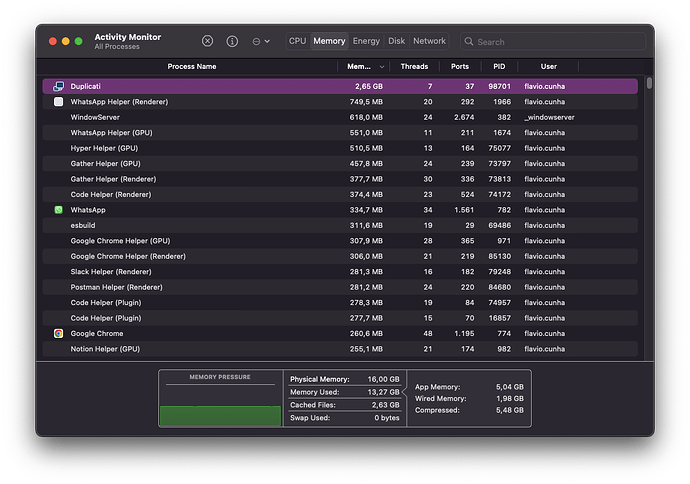Sort by Process Name column

coord(191,66)
